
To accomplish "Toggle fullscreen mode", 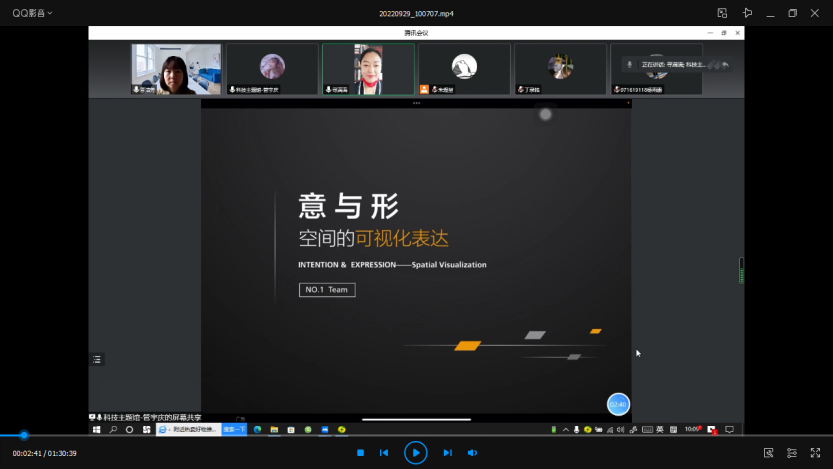I will coord(816,453).
